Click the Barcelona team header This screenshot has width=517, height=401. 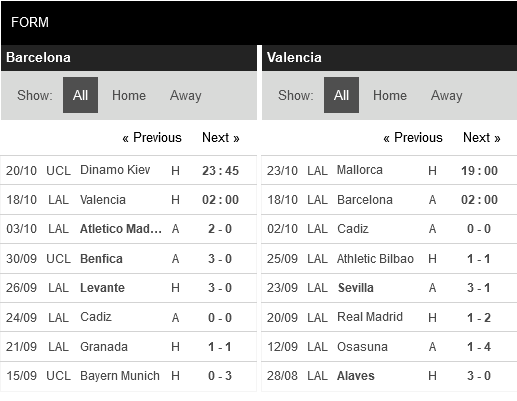129,58
